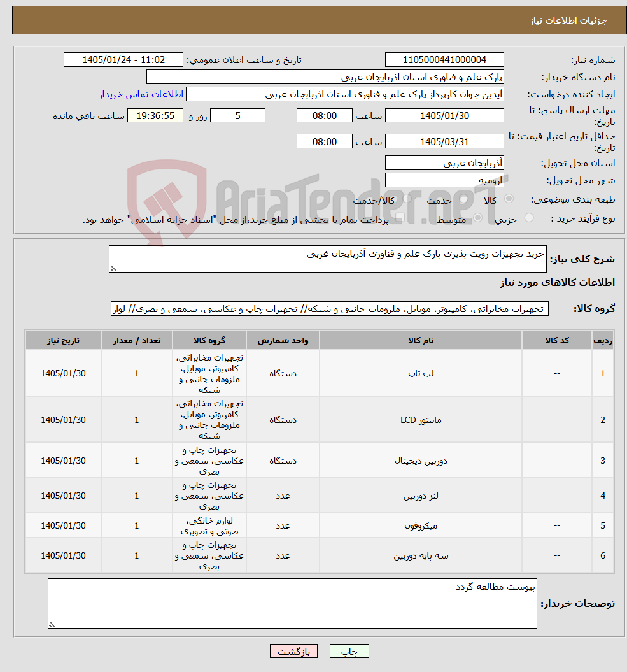This screenshot has width=627, height=672.
Task: Click the general description text area
Action: click(x=328, y=259)
